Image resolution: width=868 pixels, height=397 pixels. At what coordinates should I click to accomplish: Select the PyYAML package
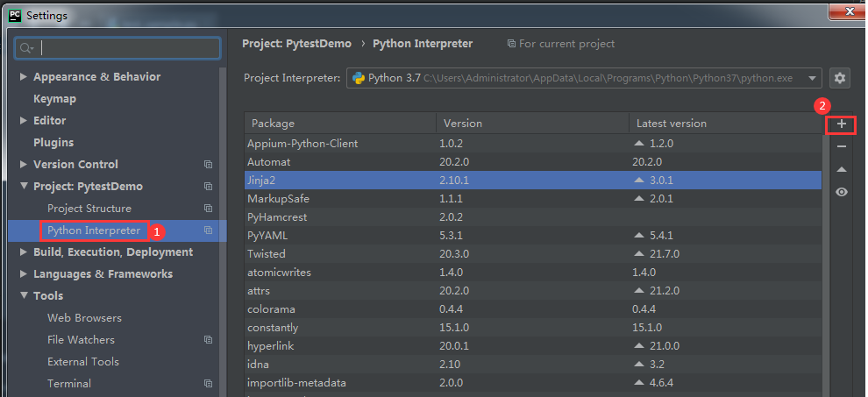click(x=533, y=236)
